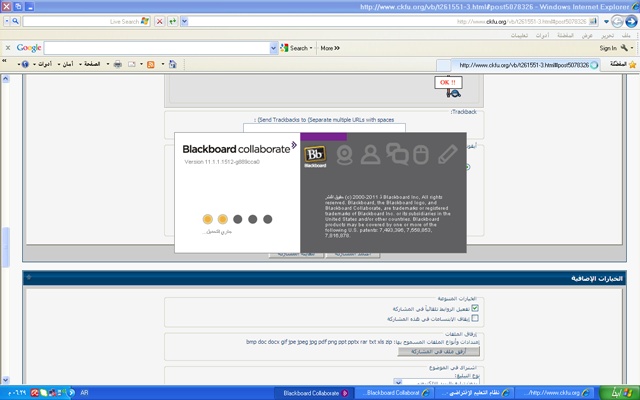This screenshot has width=640, height=400.
Task: Open a new blank browser tab
Action: pyautogui.click(x=443, y=65)
